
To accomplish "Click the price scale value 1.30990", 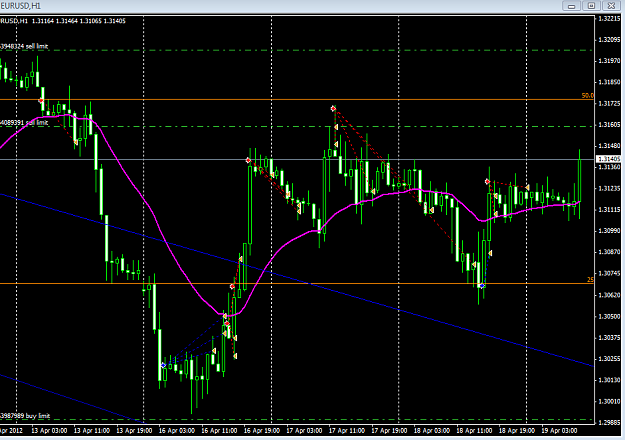I will click(x=609, y=231).
